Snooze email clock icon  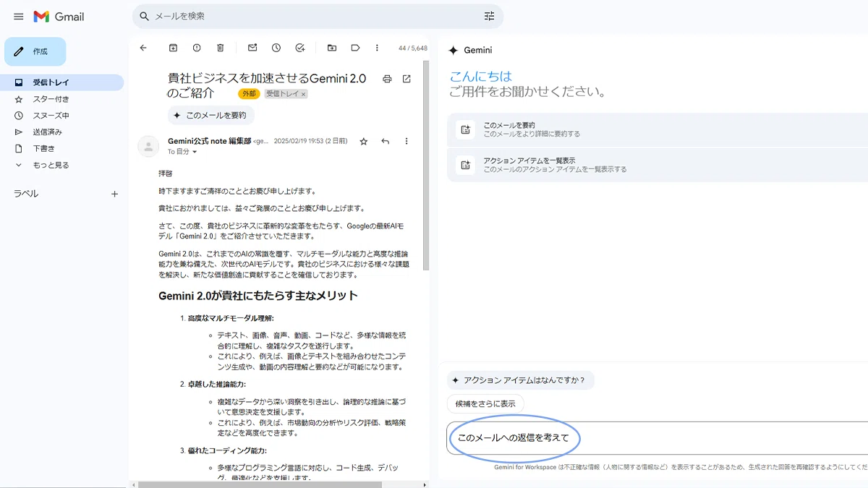276,48
